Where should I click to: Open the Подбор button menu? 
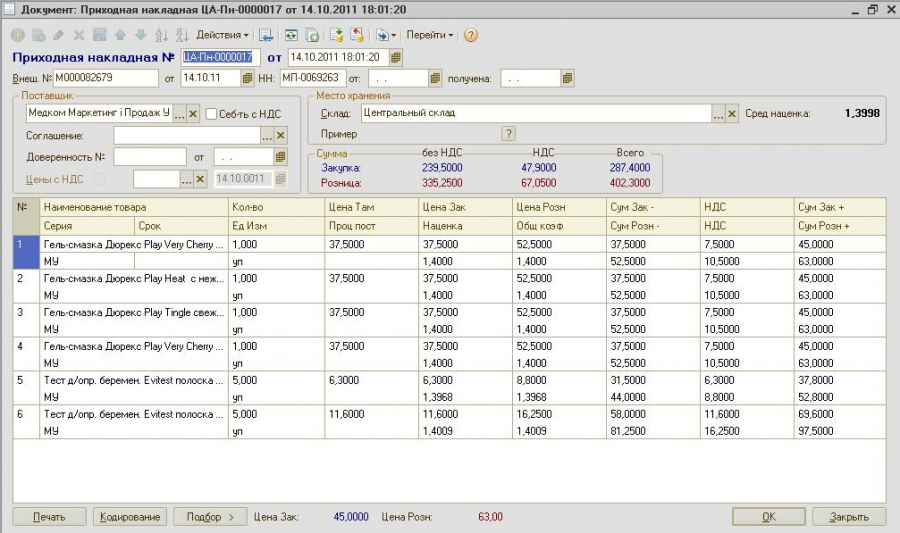coord(210,516)
